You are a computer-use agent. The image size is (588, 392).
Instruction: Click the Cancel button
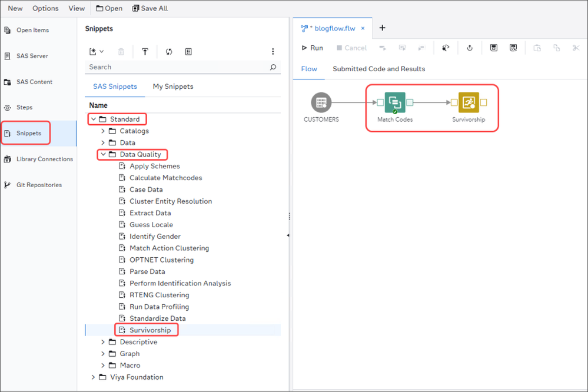point(352,48)
